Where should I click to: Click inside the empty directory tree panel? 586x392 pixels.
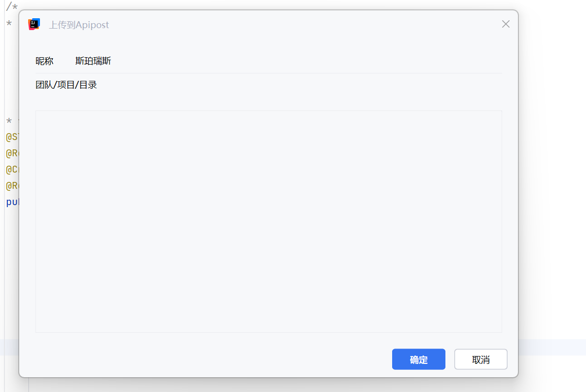click(268, 221)
